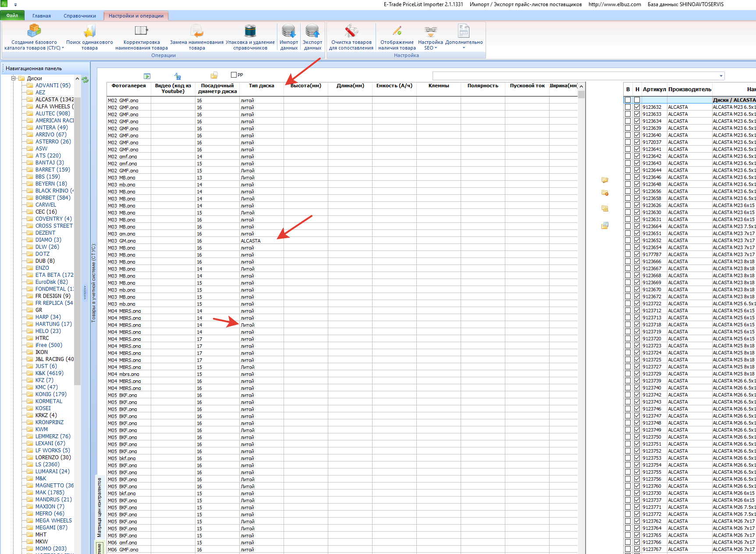Click the 'Производитель' column header
The image size is (756, 554).
pyautogui.click(x=690, y=89)
